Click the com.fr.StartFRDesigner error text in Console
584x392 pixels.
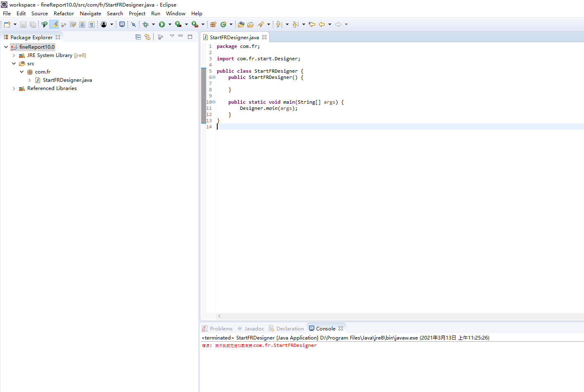click(x=285, y=346)
